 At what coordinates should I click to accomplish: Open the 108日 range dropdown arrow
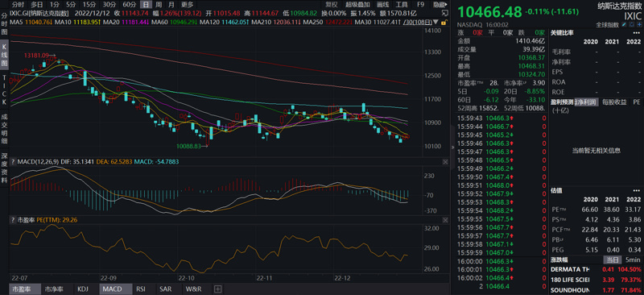[435, 22]
